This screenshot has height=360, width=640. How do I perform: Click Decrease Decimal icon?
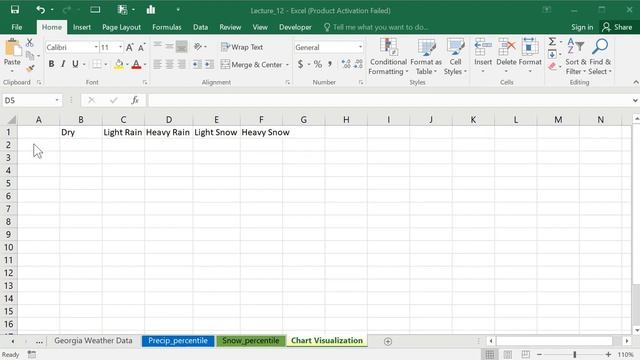tap(358, 64)
